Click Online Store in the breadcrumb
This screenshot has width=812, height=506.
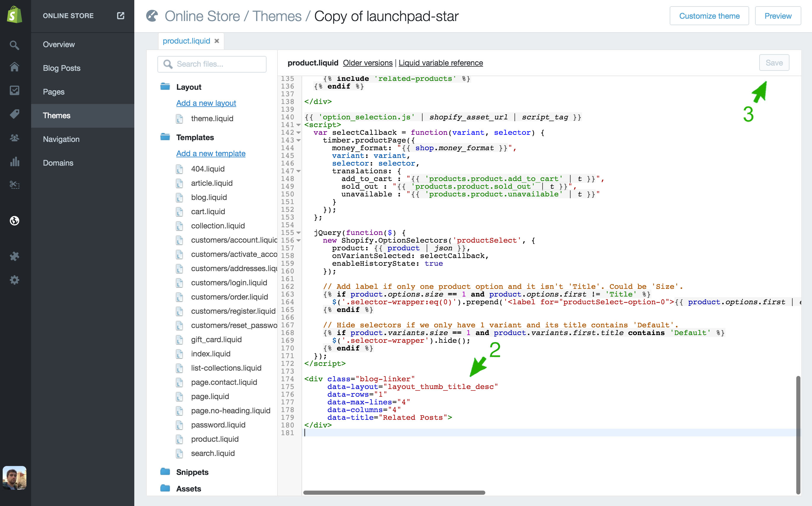(x=202, y=16)
